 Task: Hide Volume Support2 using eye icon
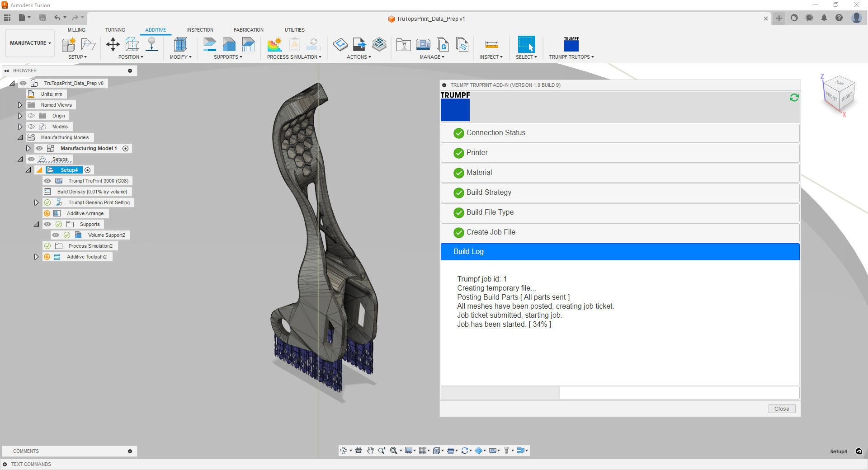56,235
